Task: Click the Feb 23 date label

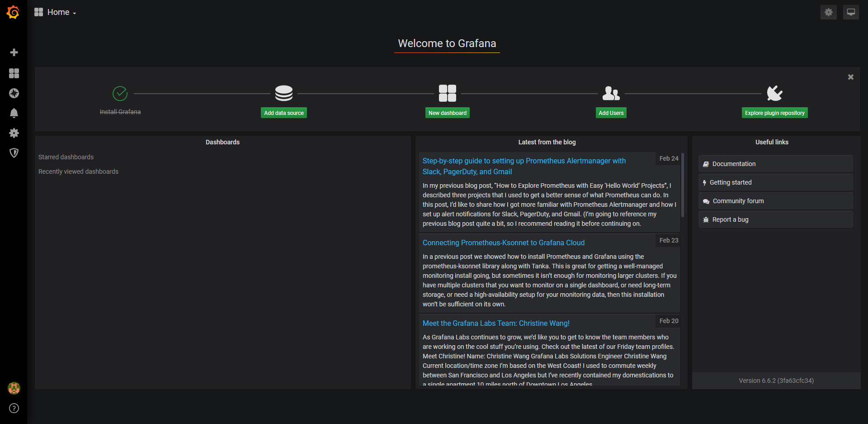Action: pos(669,240)
